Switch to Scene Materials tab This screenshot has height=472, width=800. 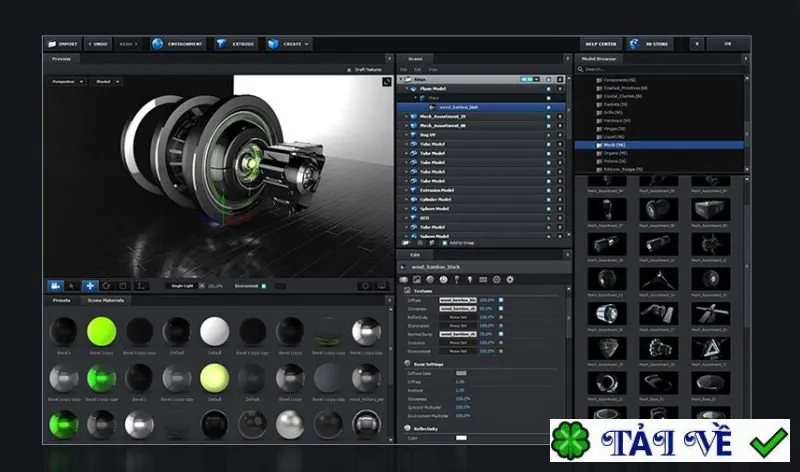pos(106,300)
